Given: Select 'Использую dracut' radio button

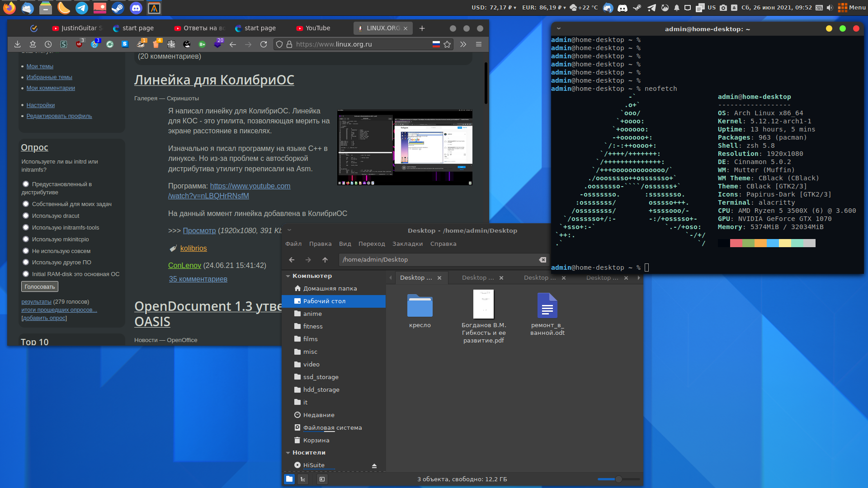Looking at the screenshot, I should [x=26, y=216].
